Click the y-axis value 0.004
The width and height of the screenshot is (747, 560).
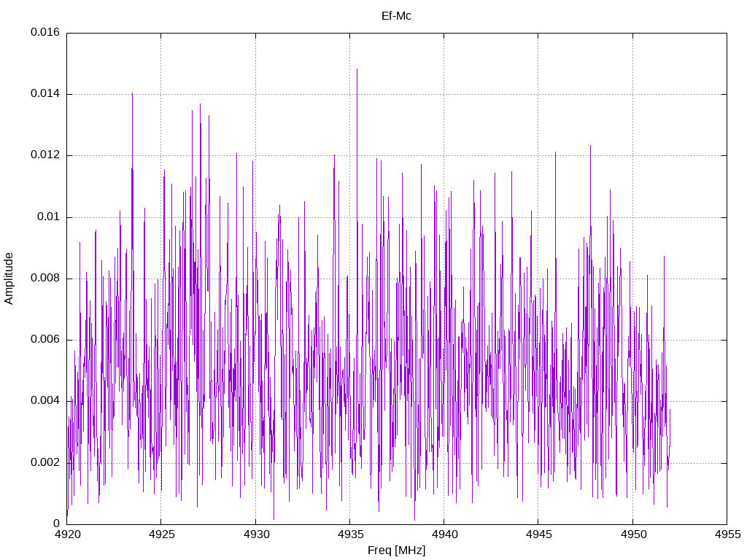[45, 401]
